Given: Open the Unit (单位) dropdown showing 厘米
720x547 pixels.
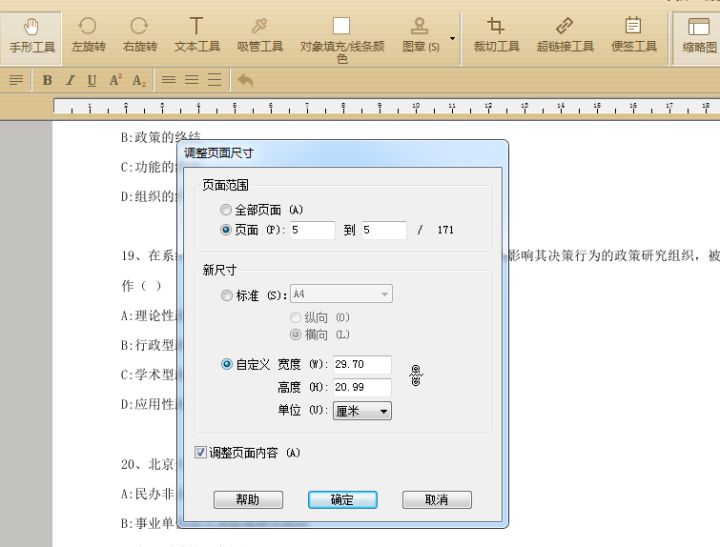Looking at the screenshot, I should [x=362, y=411].
